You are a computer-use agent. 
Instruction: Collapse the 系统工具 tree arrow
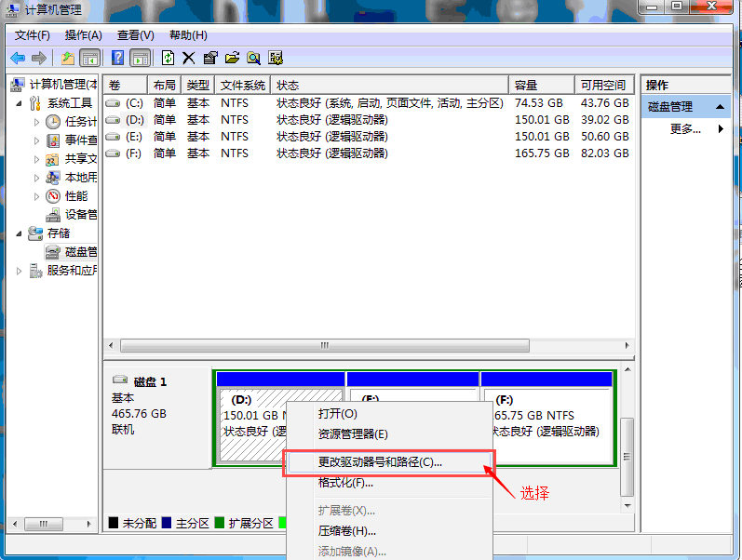pos(19,103)
